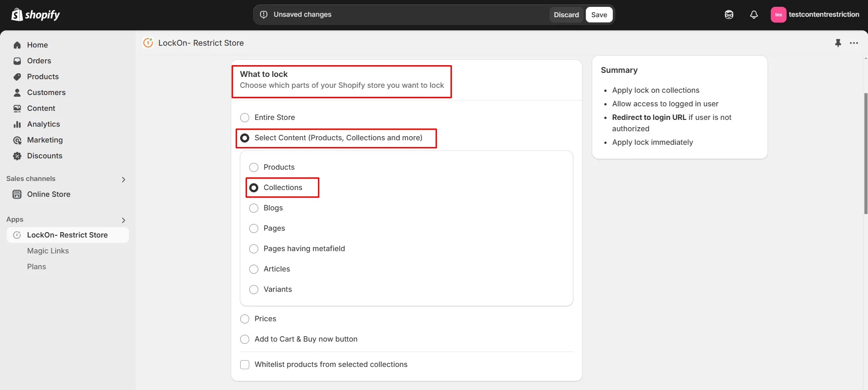Expand Sales channels chevron
The image size is (868, 390).
pos(123,180)
